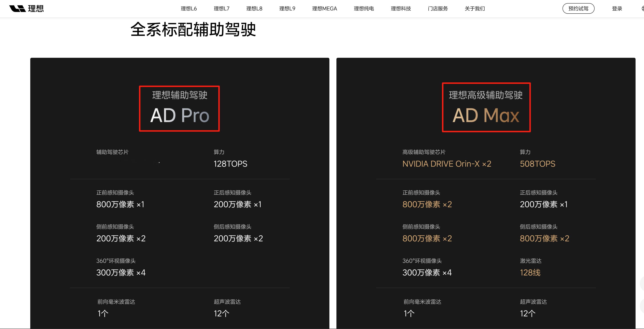This screenshot has height=329, width=644.
Task: Open 关于我们 navigation link
Action: point(475,8)
